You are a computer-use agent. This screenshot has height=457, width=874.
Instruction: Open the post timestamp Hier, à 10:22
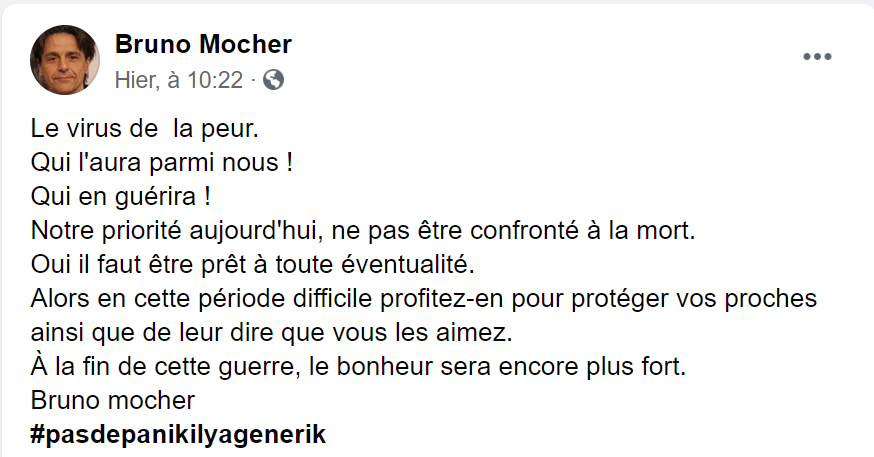[179, 80]
